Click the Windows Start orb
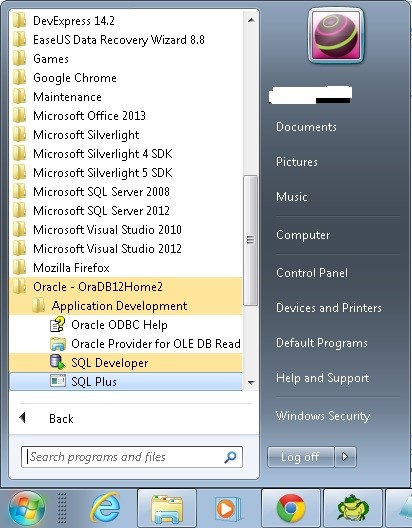The width and height of the screenshot is (412, 528). pyautogui.click(x=27, y=509)
